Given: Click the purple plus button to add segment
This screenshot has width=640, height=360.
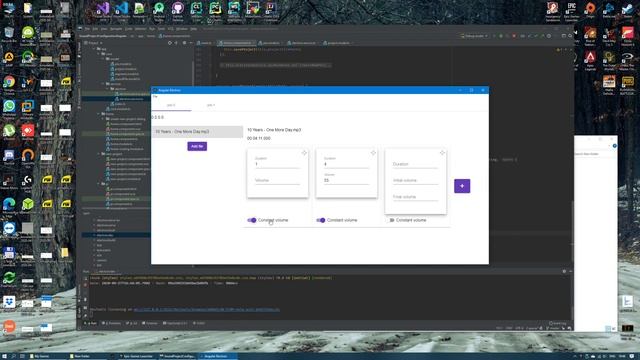Looking at the screenshot, I should click(x=462, y=186).
